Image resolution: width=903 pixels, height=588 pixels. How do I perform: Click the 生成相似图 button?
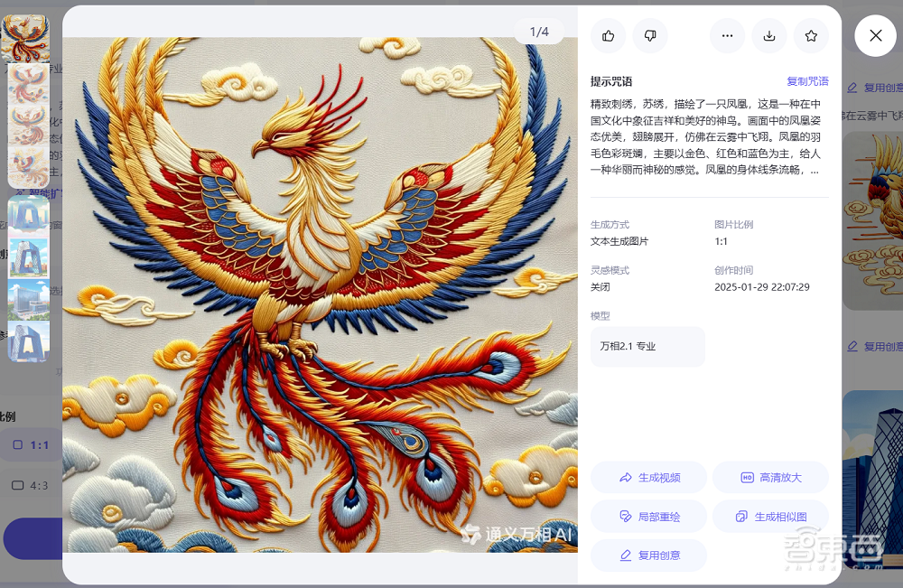[x=770, y=515]
